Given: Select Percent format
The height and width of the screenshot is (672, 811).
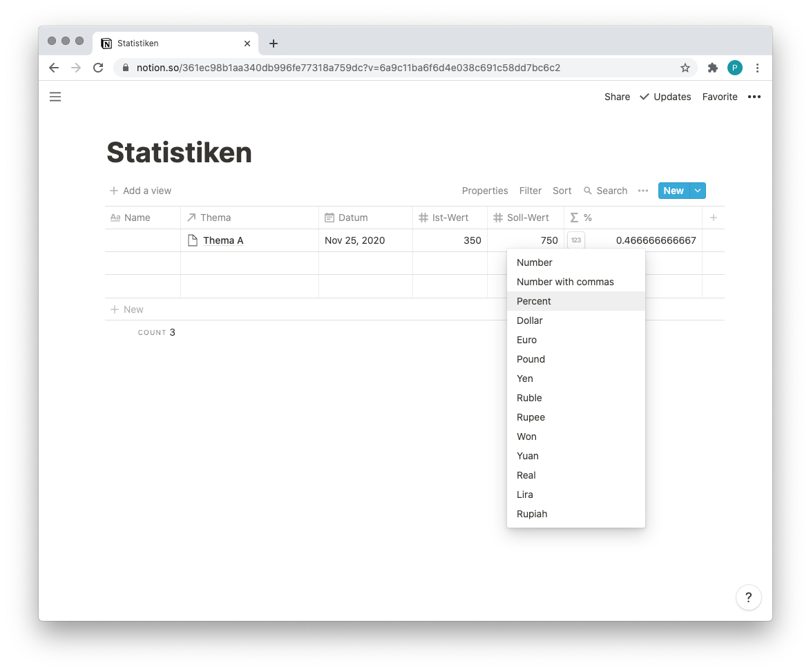Looking at the screenshot, I should pos(575,301).
